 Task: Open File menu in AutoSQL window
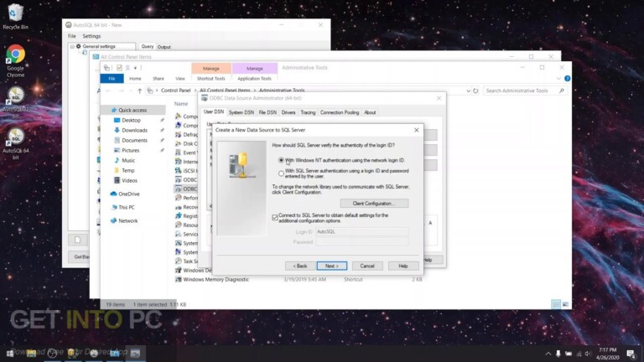pyautogui.click(x=72, y=36)
